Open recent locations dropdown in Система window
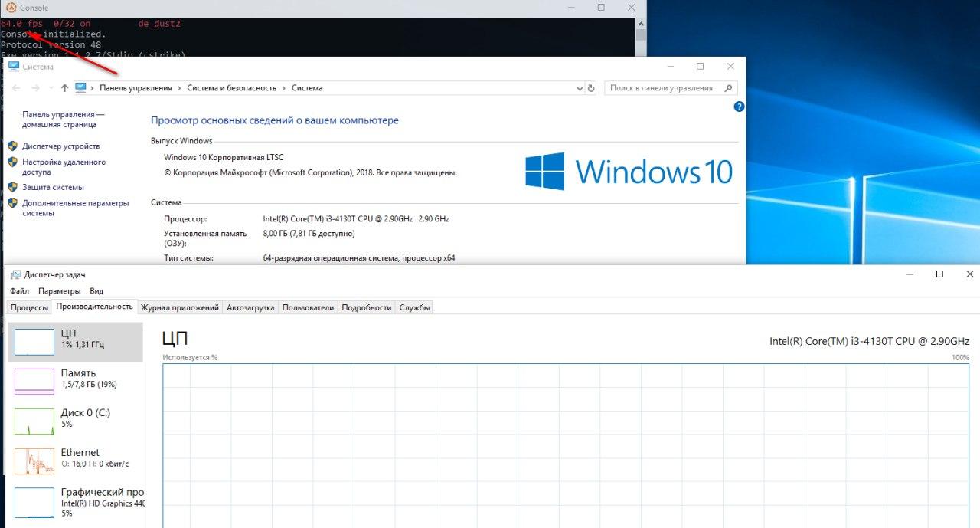This screenshot has width=980, height=528. point(52,88)
